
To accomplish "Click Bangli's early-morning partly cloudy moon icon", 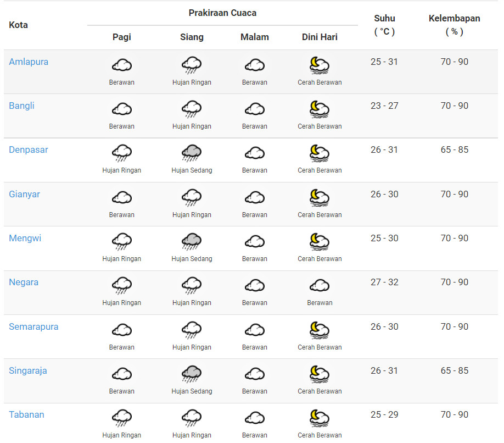I will pyautogui.click(x=320, y=109).
